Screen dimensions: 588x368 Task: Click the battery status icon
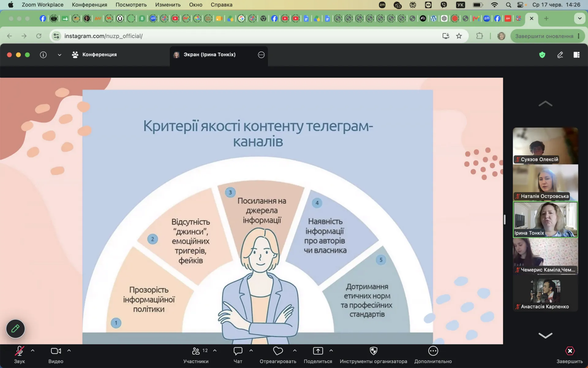[x=478, y=5]
